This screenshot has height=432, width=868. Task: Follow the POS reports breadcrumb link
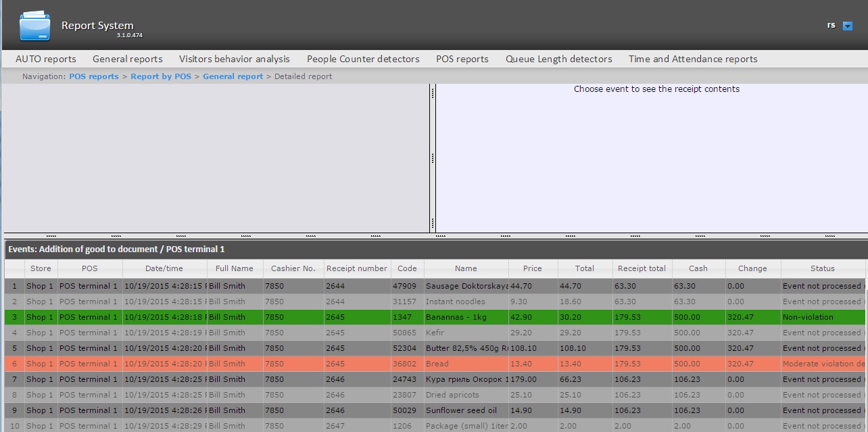click(93, 76)
